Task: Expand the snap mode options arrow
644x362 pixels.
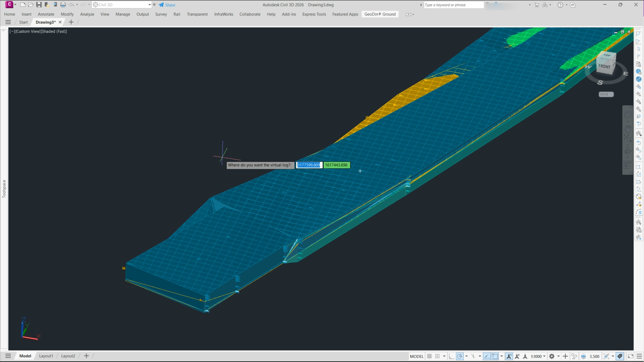Action: click(x=444, y=356)
